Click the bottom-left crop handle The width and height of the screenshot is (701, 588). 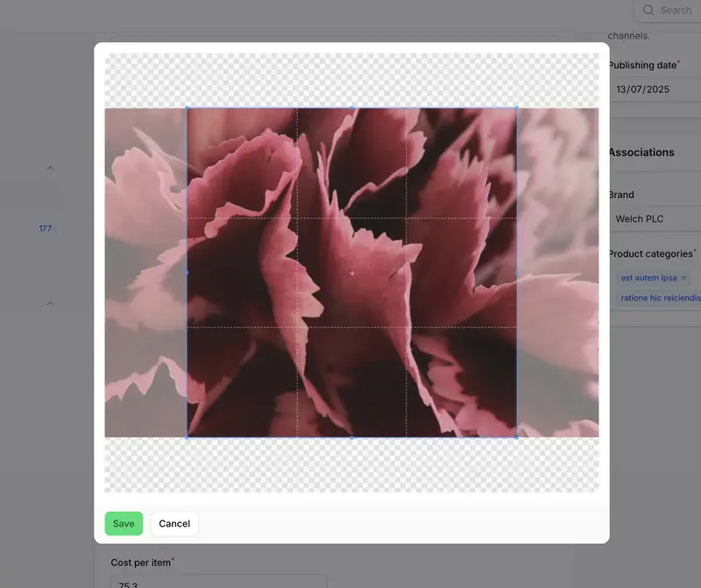click(186, 436)
